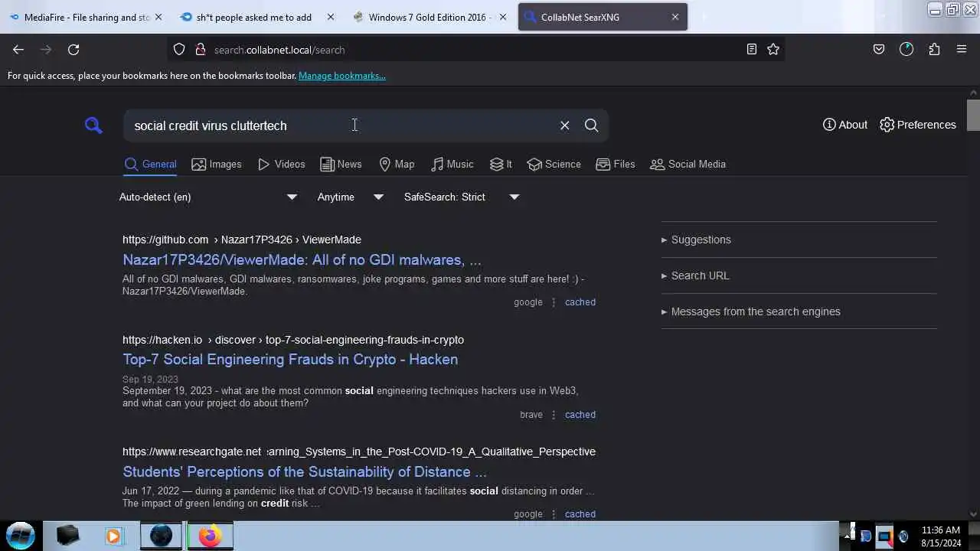Switch to the Music category
The height and width of the screenshot is (551, 980).
click(452, 164)
